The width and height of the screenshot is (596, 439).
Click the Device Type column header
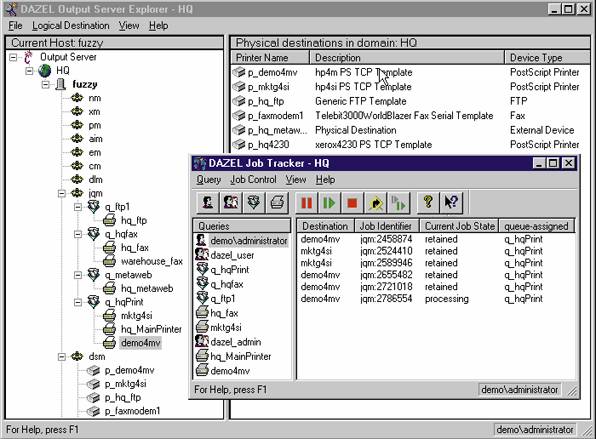(548, 58)
